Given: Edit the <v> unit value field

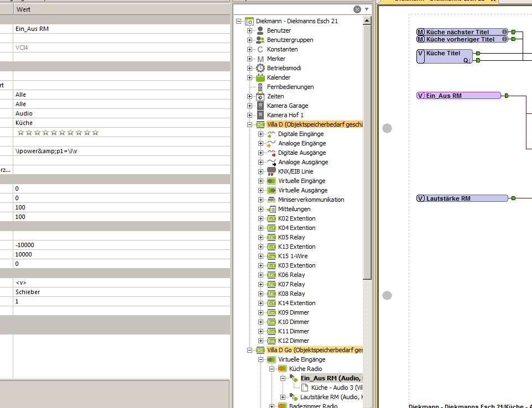Looking at the screenshot, I should click(122, 283).
